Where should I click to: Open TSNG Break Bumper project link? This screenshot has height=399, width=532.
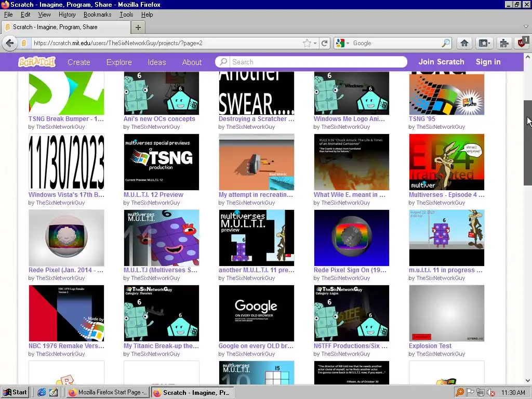[x=66, y=119]
